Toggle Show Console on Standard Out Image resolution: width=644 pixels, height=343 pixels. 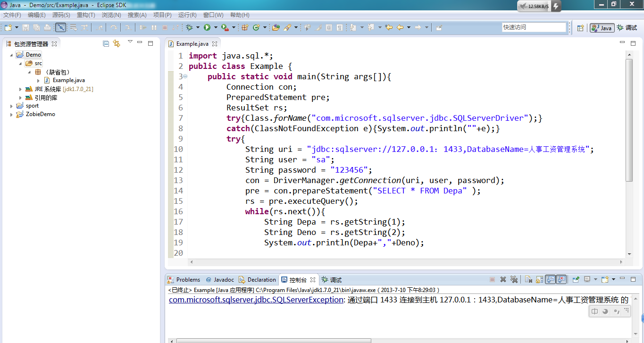point(550,279)
